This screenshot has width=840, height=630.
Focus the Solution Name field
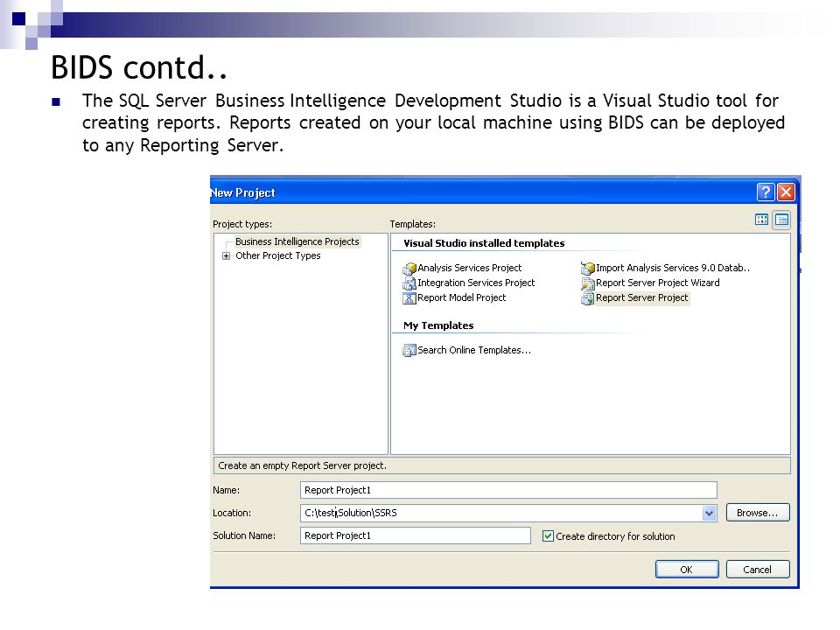(x=415, y=535)
